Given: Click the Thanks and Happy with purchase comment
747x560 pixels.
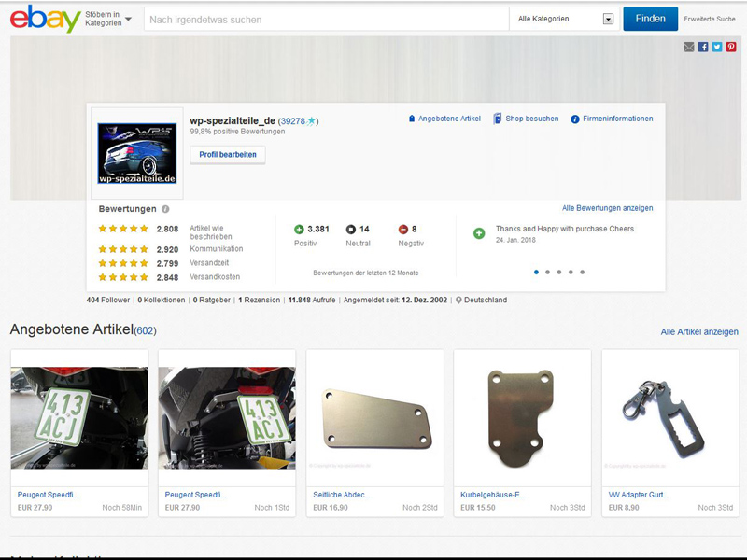Looking at the screenshot, I should pos(565,229).
